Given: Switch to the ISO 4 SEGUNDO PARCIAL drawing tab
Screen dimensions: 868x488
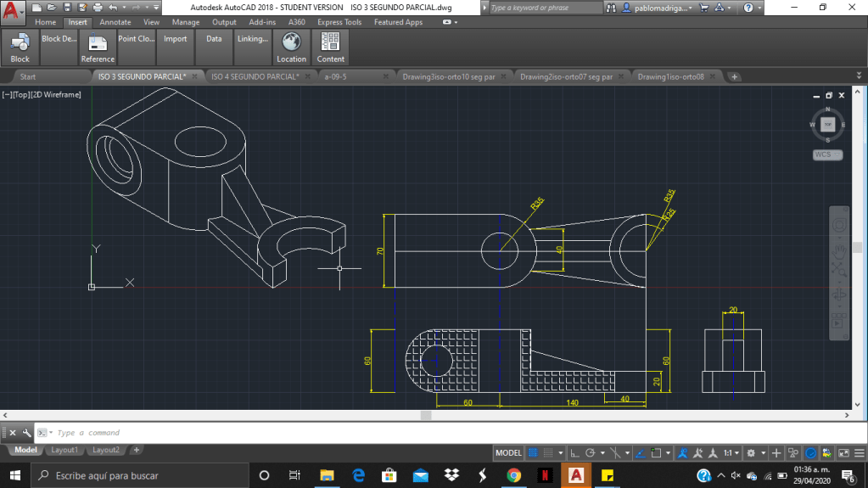Looking at the screenshot, I should point(255,76).
